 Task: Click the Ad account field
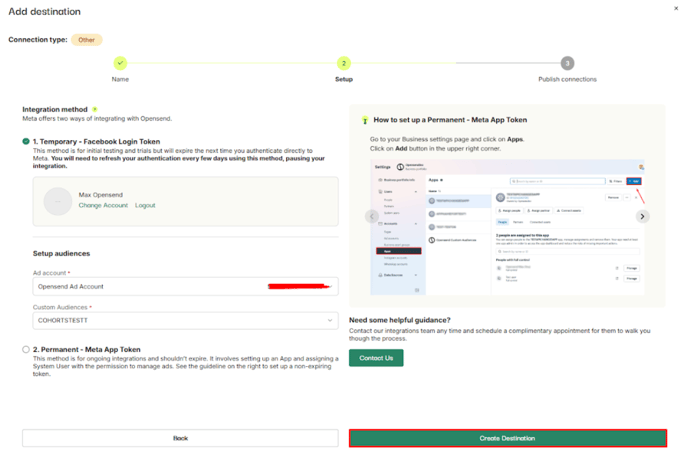pyautogui.click(x=180, y=286)
